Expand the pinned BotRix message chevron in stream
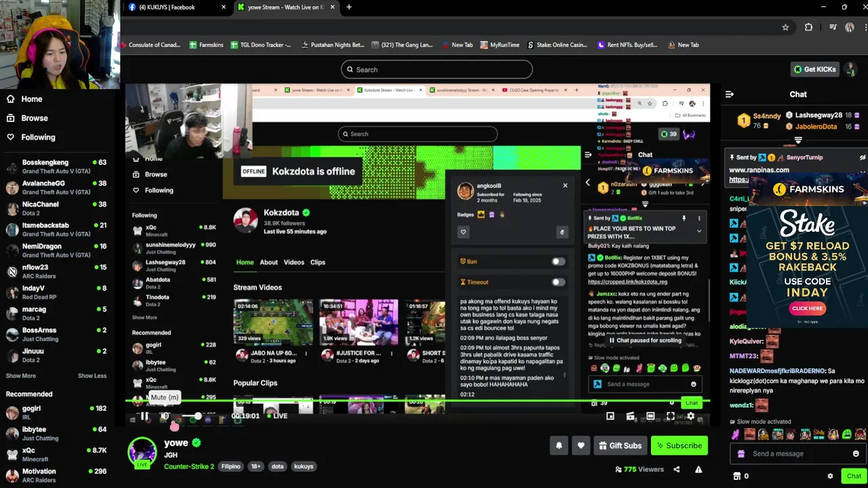Screen dimensions: 868x488 (x=699, y=230)
